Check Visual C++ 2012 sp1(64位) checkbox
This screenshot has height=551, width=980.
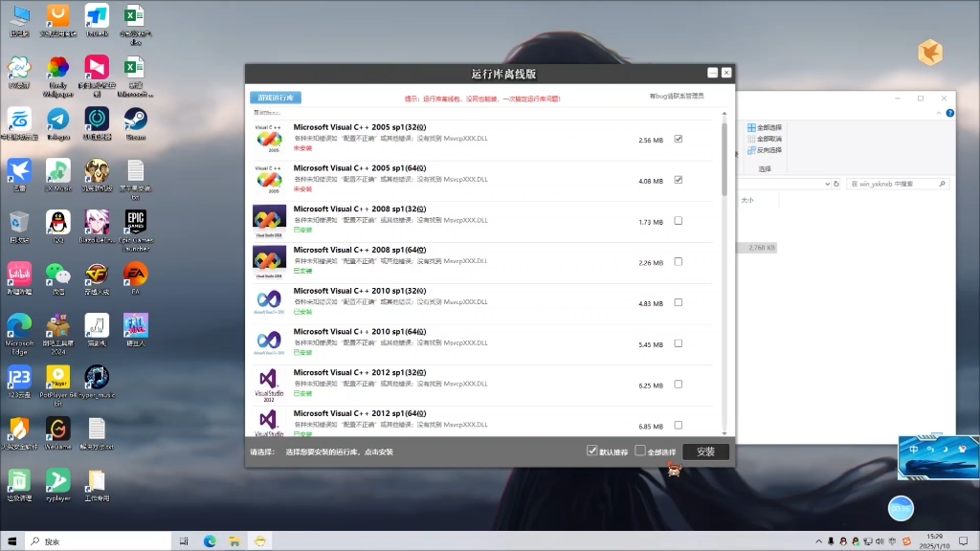(x=679, y=426)
